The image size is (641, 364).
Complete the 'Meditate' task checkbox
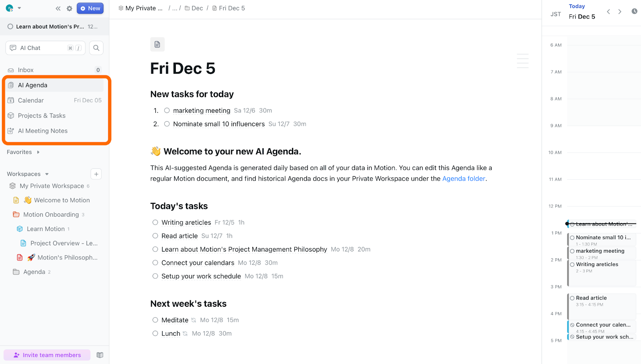[x=155, y=320]
